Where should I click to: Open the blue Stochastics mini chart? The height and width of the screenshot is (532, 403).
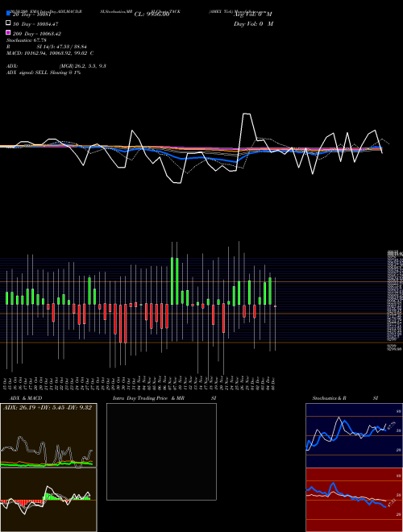(x=354, y=435)
